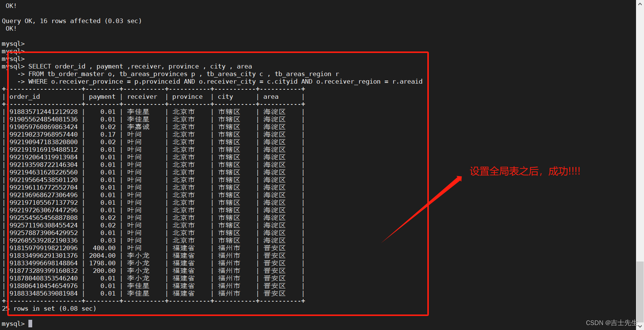644x330 pixels.
Task: Click order id 918334996698148864
Action: [44, 263]
